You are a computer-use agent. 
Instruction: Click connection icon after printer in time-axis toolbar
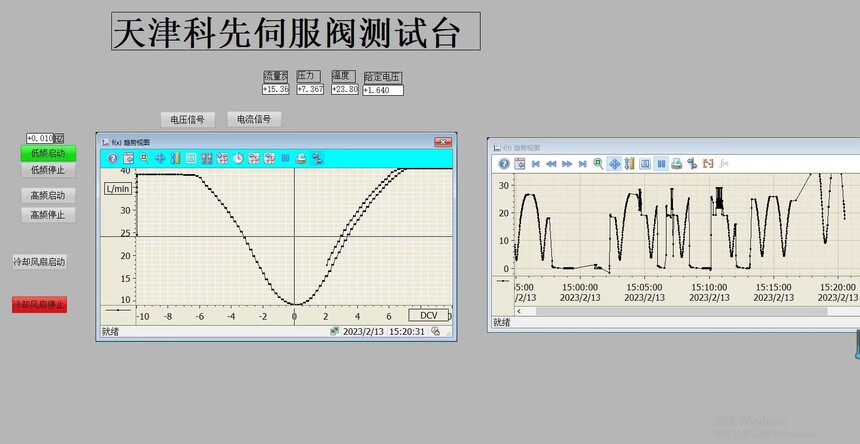[692, 163]
